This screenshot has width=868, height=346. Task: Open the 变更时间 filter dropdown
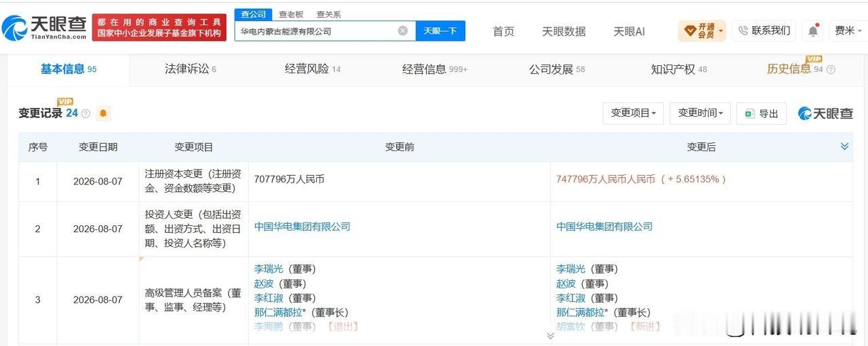(700, 113)
